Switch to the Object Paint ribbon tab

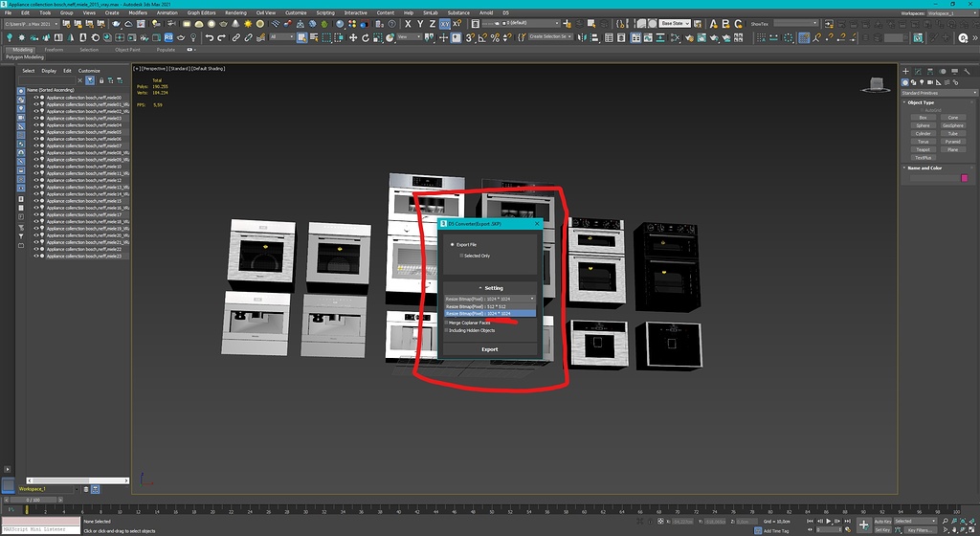(127, 50)
